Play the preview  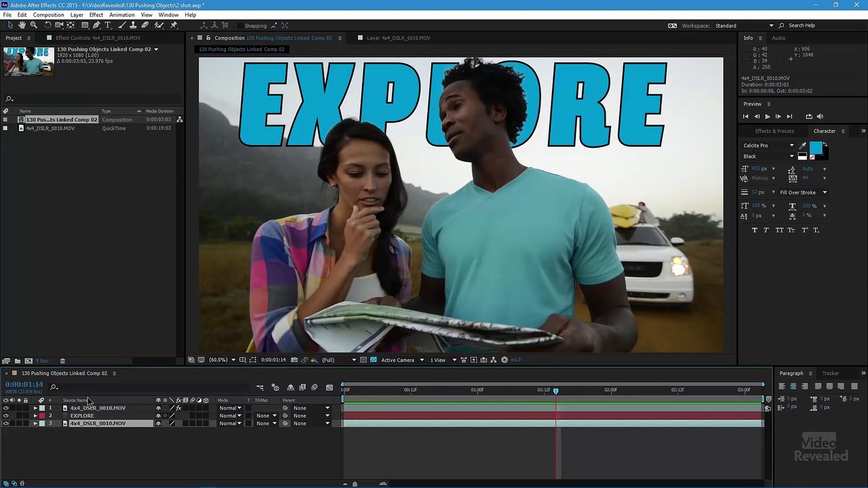click(767, 117)
